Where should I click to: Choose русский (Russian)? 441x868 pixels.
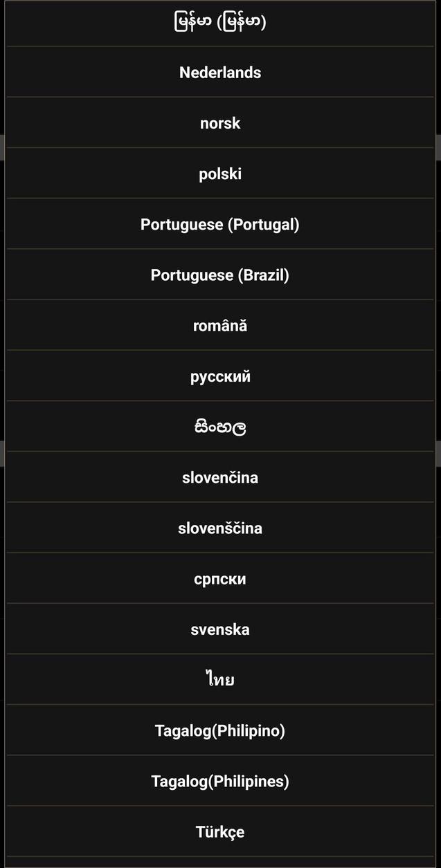pyautogui.click(x=220, y=376)
